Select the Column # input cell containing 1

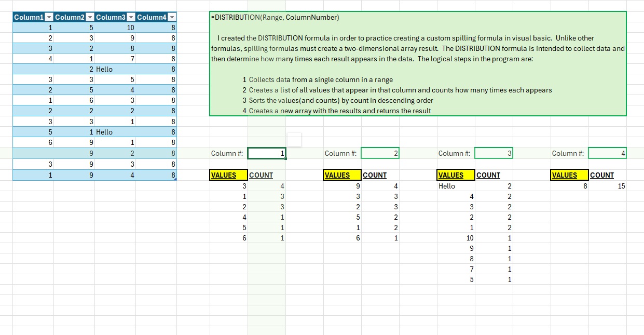267,153
